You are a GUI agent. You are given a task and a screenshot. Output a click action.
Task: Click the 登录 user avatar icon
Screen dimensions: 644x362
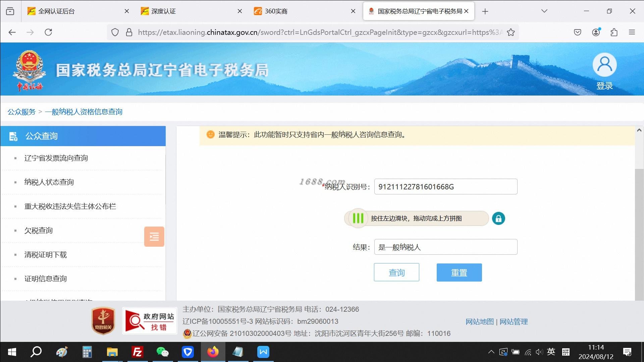(x=604, y=65)
